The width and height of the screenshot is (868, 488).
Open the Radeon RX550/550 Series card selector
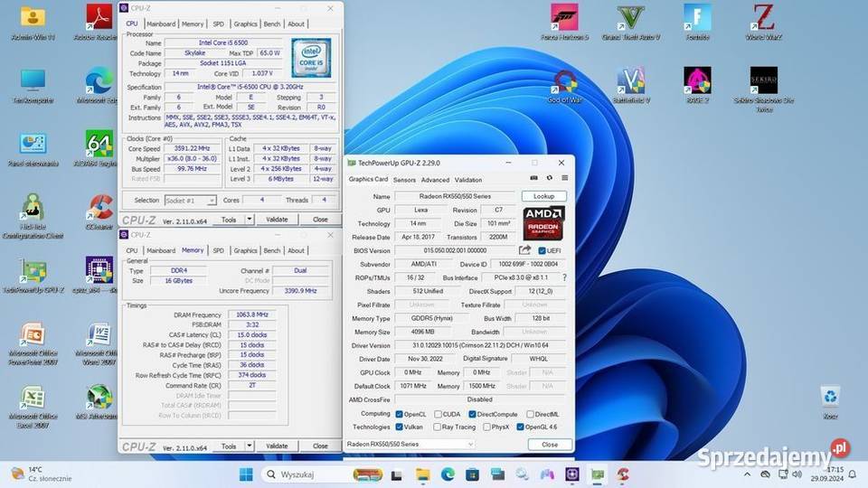(410, 445)
